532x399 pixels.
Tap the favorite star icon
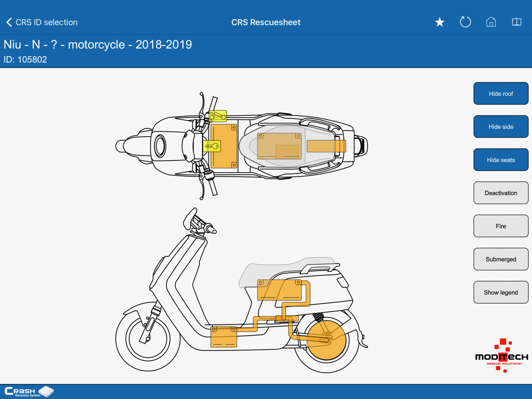click(440, 22)
